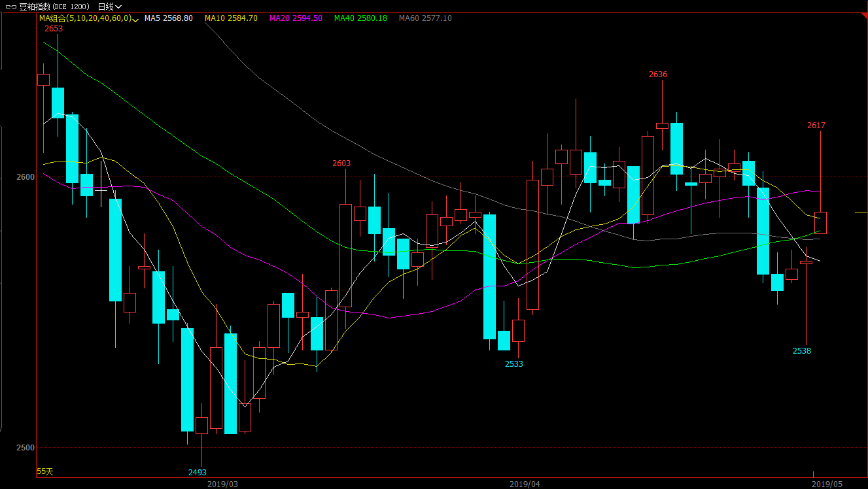Expand the MA组合(5,10,20,40,60,0) indicator dropdown
The width and height of the screenshot is (868, 489).
tap(88, 18)
